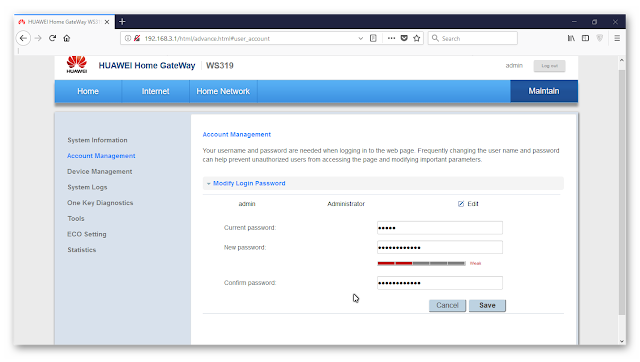Click the Log out button
The height and width of the screenshot is (362, 640).
click(549, 66)
